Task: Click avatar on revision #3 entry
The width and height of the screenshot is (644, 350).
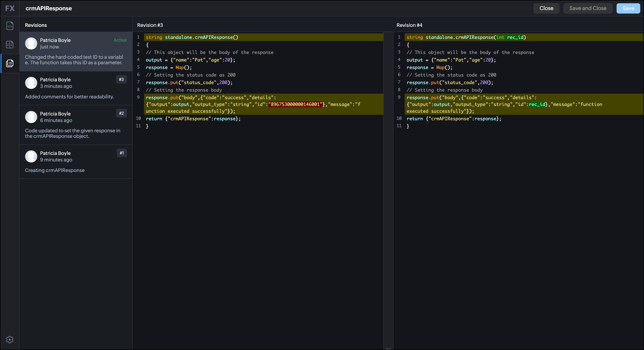Action: pos(31,83)
